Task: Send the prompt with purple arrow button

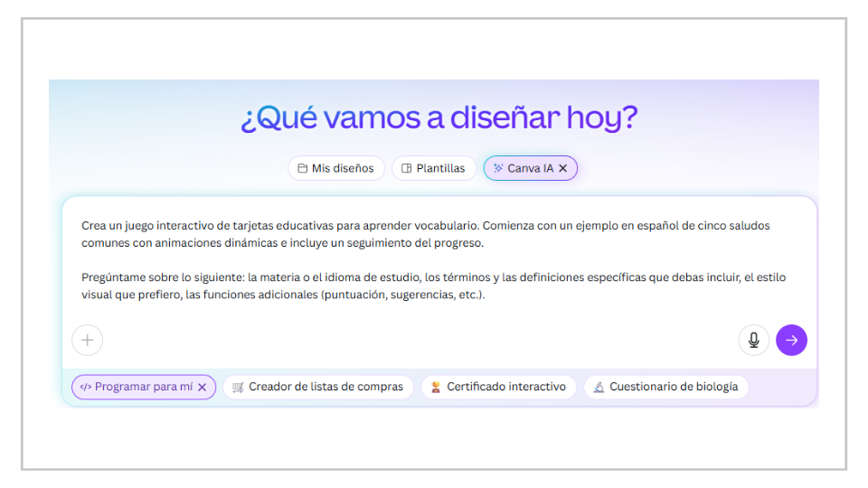Action: point(791,340)
